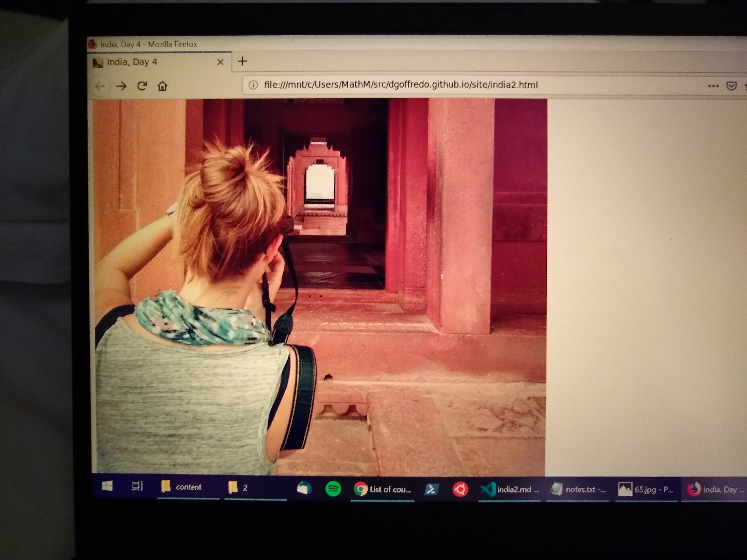Open the site information icon in the address bar
The width and height of the screenshot is (747, 560).
pyautogui.click(x=253, y=85)
